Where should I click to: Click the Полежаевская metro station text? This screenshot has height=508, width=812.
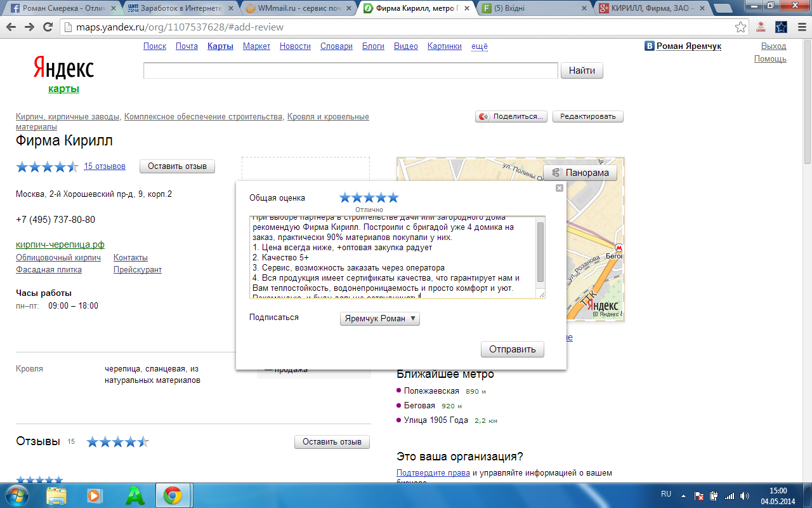pyautogui.click(x=431, y=391)
